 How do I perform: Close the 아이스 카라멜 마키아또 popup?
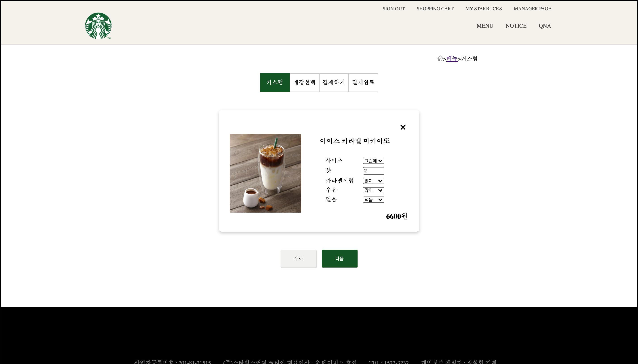click(x=402, y=127)
